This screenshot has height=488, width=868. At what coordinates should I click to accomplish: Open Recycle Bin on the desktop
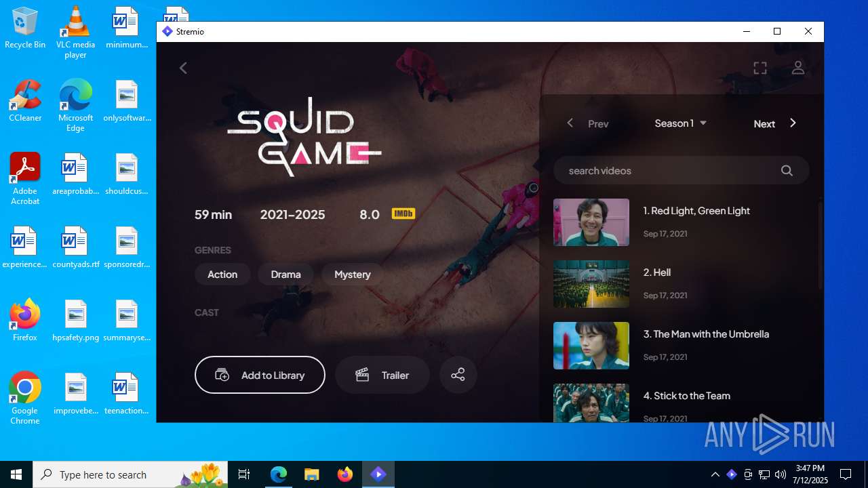click(25, 28)
